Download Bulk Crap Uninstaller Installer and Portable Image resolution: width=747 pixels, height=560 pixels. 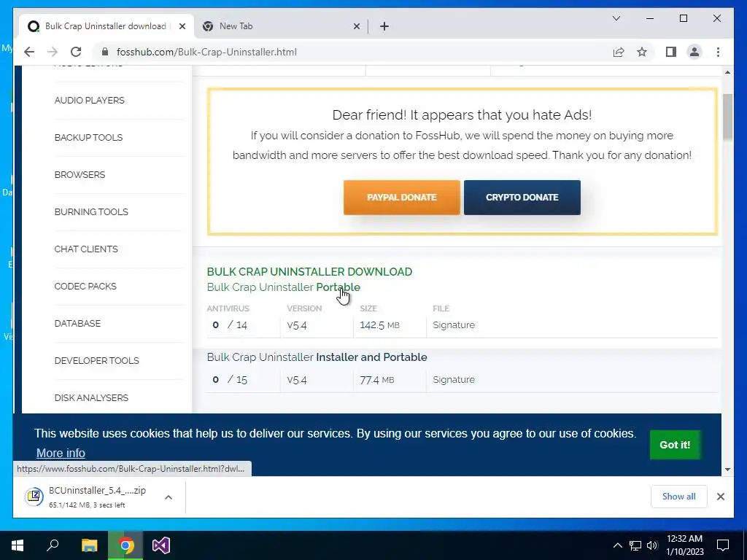(x=317, y=357)
